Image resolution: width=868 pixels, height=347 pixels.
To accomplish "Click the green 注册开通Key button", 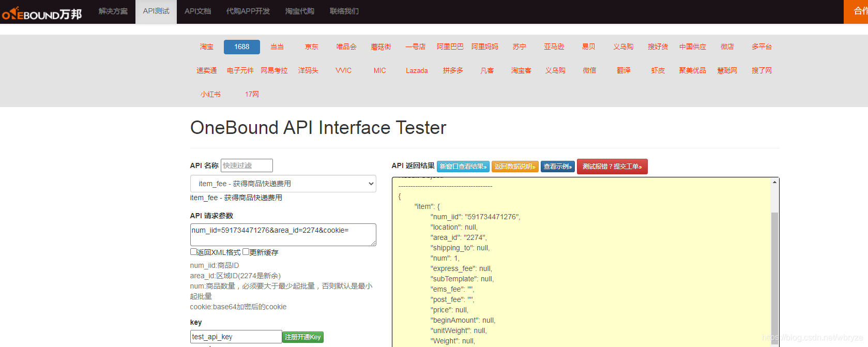I will click(303, 337).
